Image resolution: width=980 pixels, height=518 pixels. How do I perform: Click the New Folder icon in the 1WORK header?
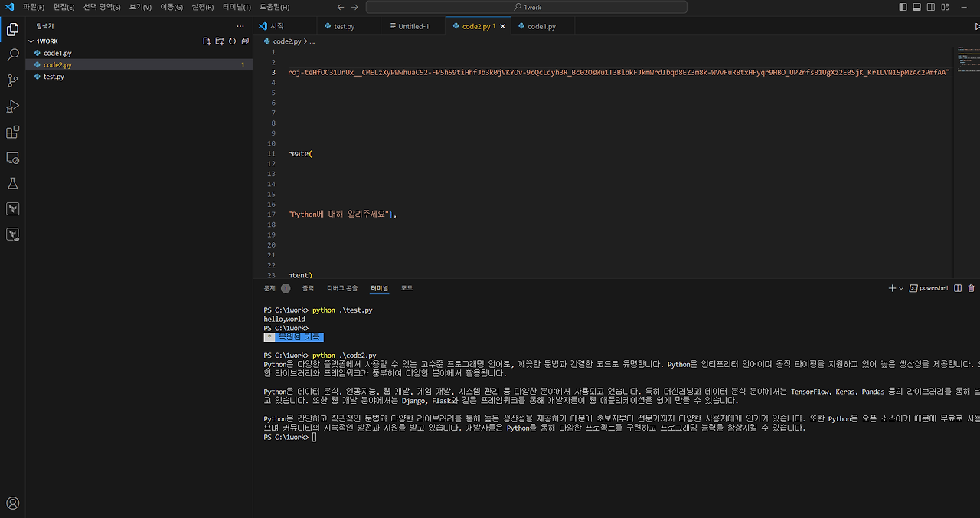(x=220, y=41)
